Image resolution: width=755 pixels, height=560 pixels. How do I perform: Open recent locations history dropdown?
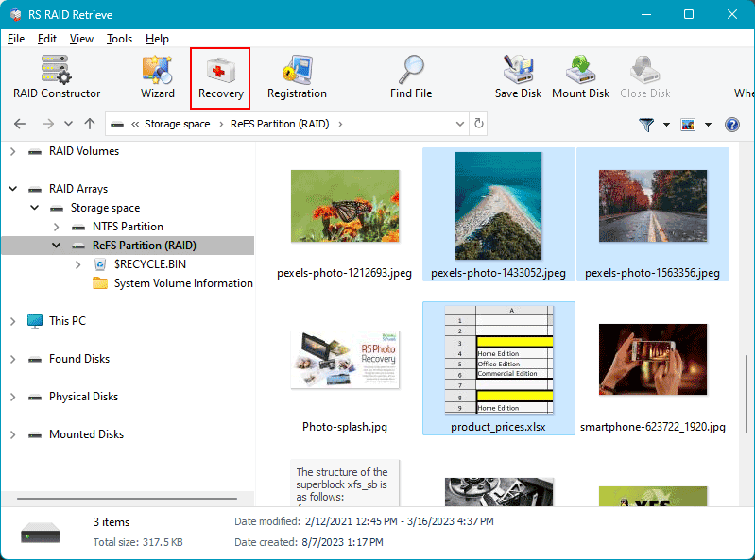[68, 124]
